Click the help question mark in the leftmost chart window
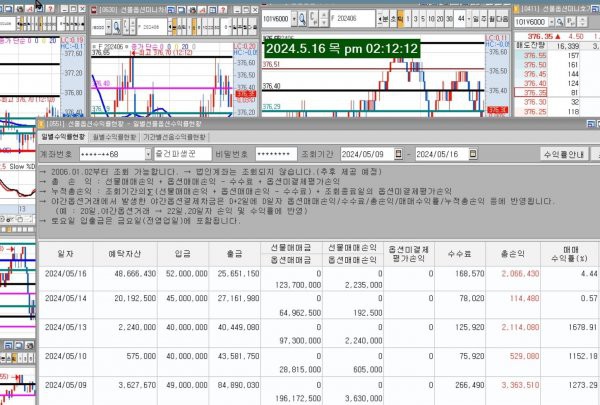Viewport: 600px width, 405px height. (x=50, y=8)
